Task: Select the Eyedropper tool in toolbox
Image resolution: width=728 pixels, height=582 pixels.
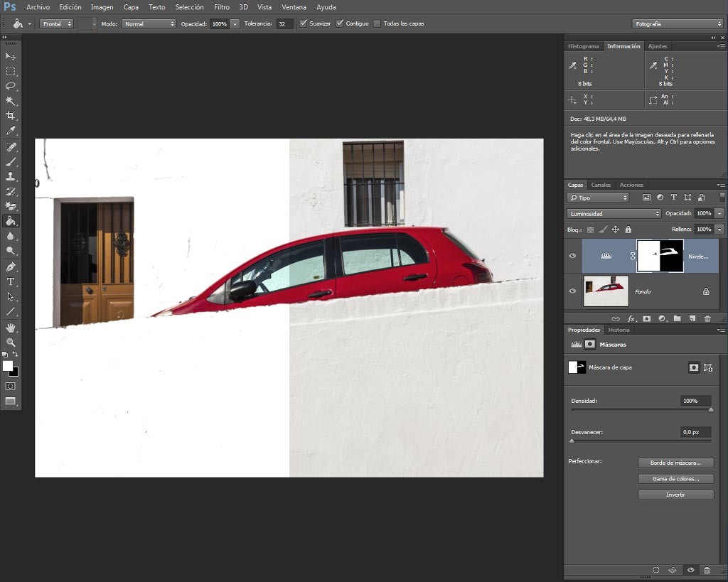Action: tap(10, 131)
